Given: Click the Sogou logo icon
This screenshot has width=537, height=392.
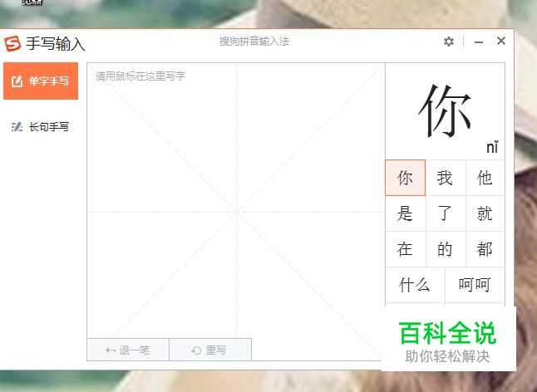Looking at the screenshot, I should (x=12, y=43).
